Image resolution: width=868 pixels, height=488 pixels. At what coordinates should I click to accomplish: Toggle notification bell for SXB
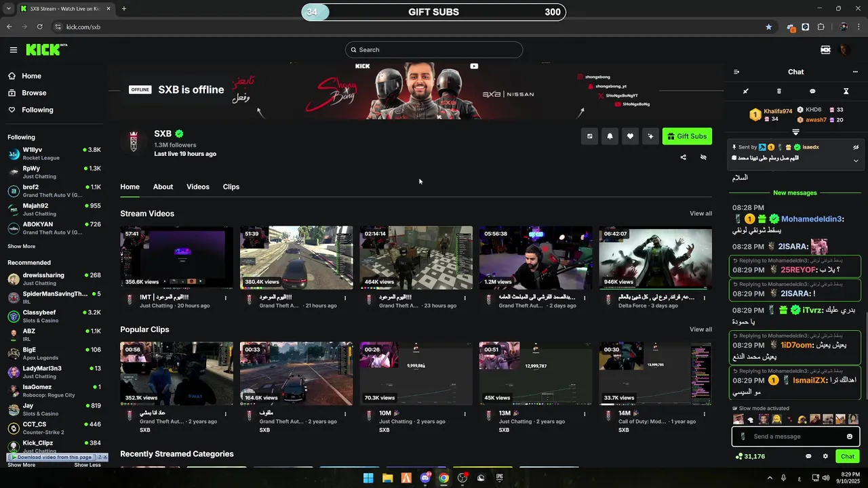[610, 136]
